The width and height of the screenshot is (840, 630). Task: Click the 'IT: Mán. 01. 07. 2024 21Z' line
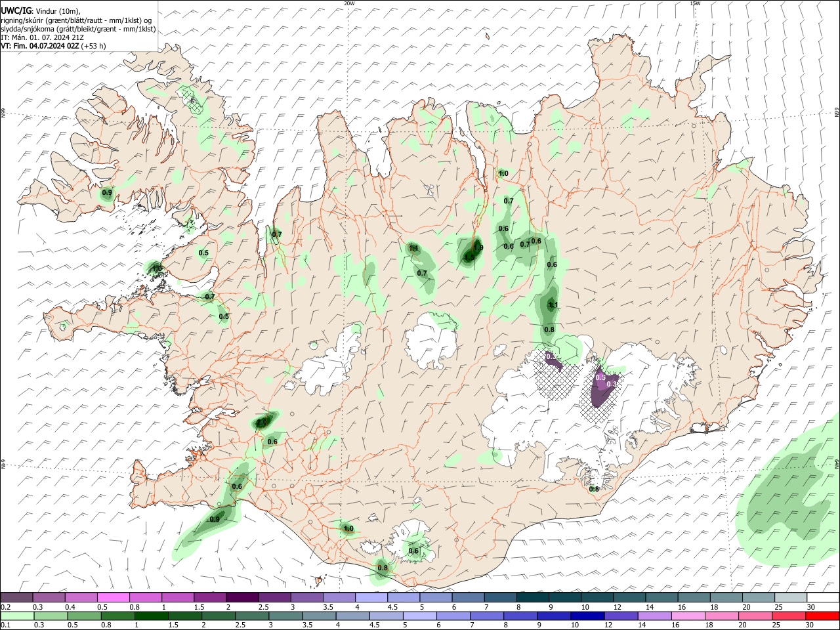point(42,37)
